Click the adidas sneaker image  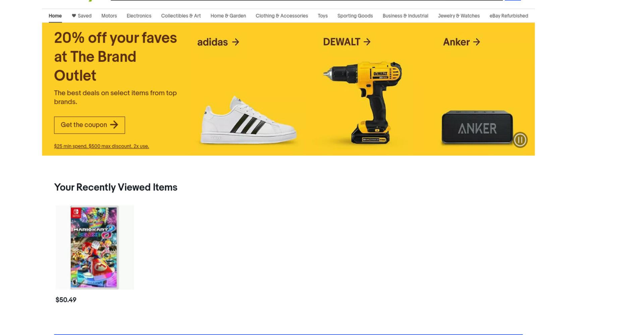coord(248,120)
